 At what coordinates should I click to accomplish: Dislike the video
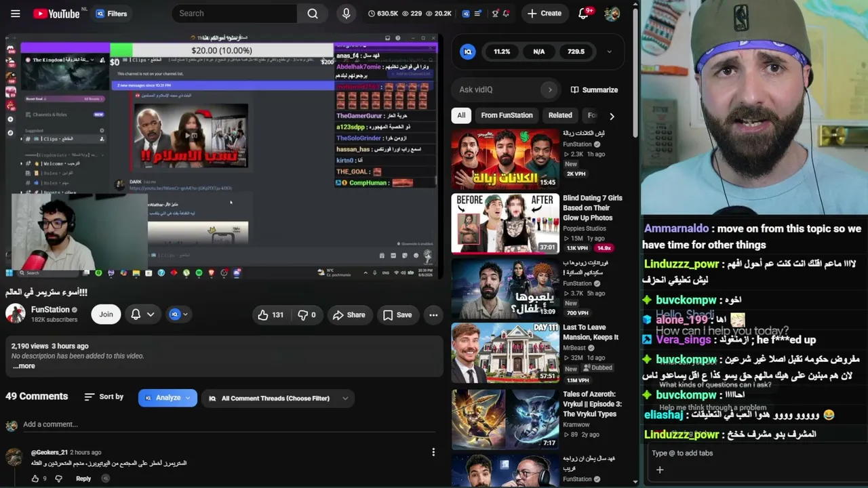coord(307,314)
